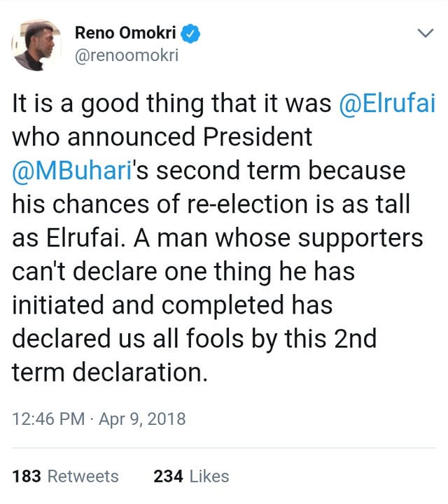Click the final line "term declaration."
Viewport: 448px width, 504px height.
(x=110, y=372)
